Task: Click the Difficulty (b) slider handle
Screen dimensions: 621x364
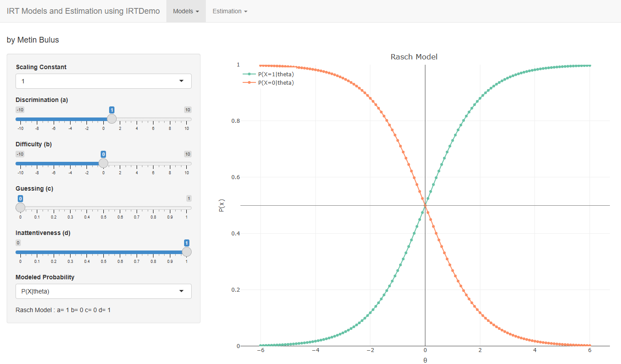Action: 103,163
